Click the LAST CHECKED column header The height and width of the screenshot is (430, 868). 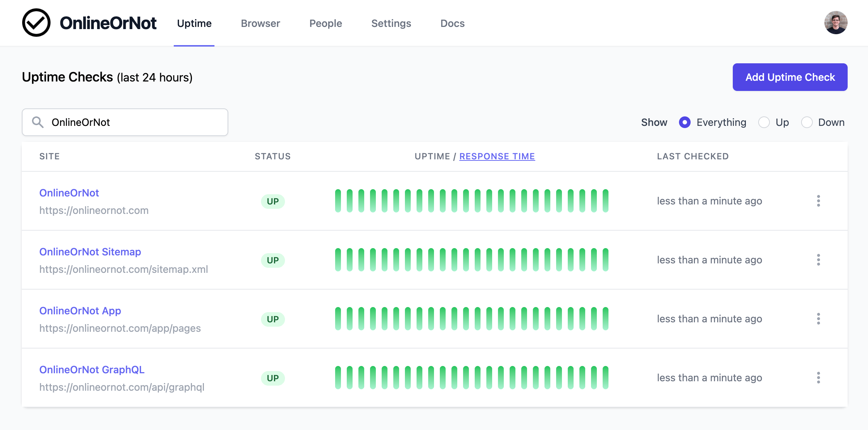pyautogui.click(x=693, y=156)
